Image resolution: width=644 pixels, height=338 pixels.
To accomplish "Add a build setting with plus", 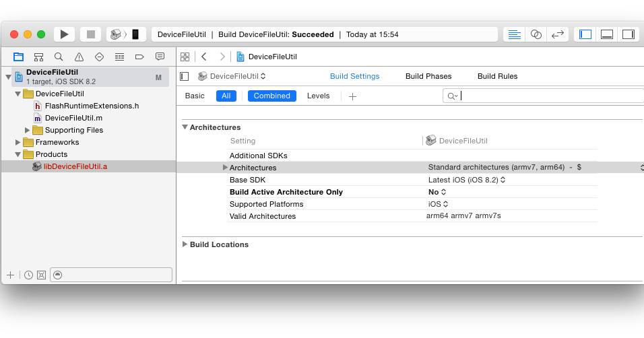I will (x=352, y=96).
